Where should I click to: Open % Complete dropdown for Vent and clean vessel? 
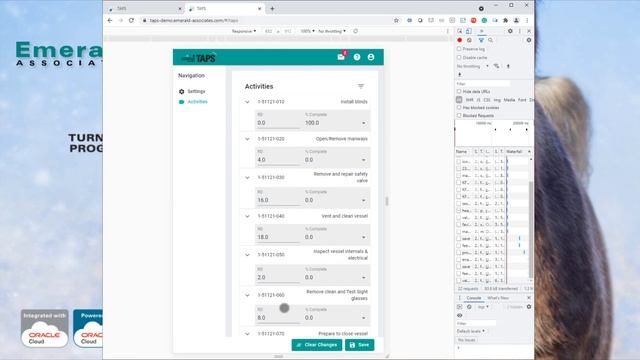click(x=336, y=235)
